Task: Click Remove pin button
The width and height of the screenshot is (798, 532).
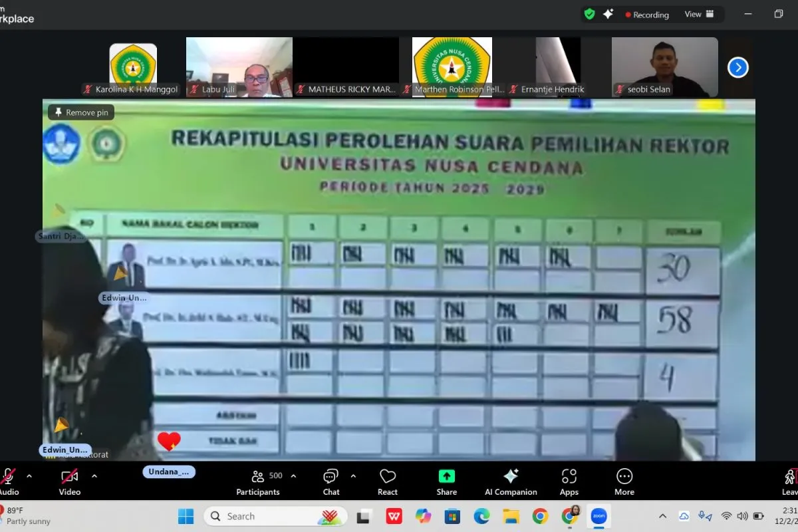Action: [81, 112]
